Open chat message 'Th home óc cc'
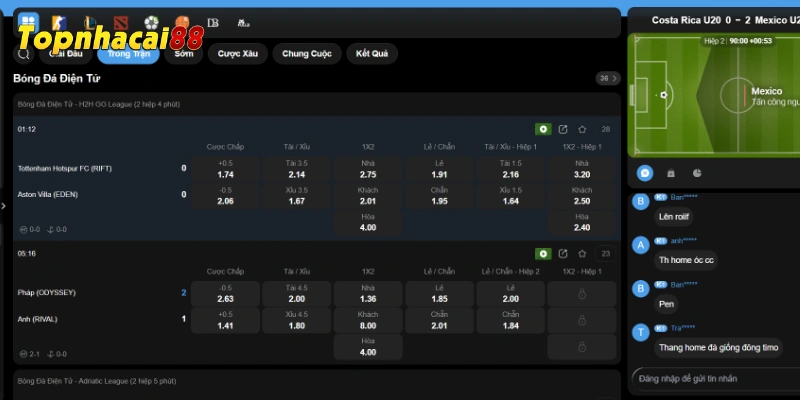The image size is (800, 400). tap(686, 260)
